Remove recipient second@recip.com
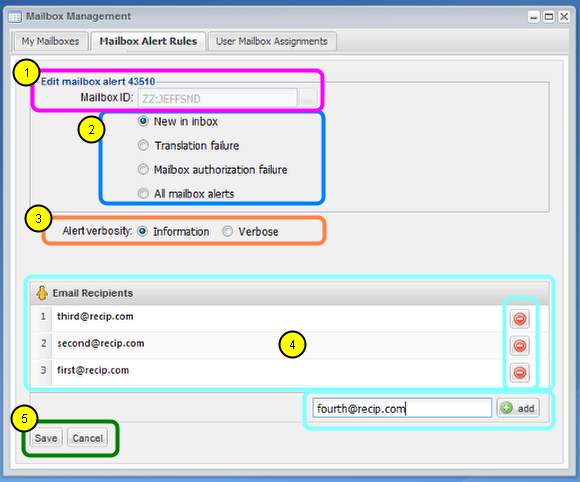580x482 pixels. [x=520, y=346]
